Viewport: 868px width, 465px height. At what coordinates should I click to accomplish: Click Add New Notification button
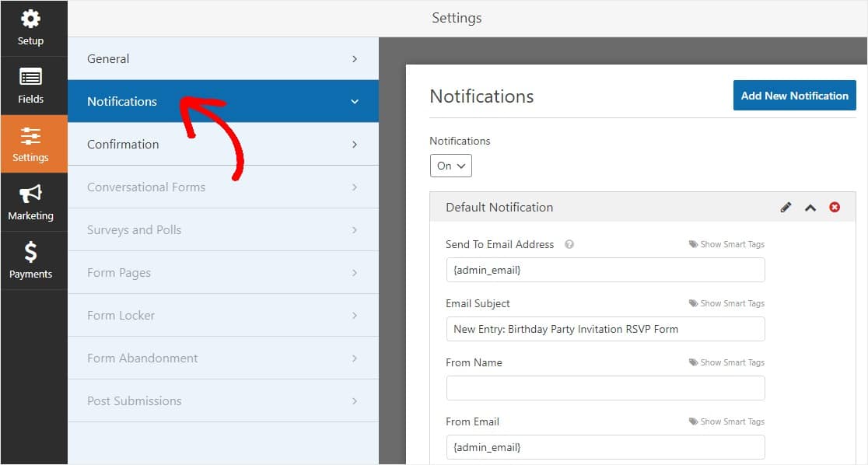tap(794, 95)
